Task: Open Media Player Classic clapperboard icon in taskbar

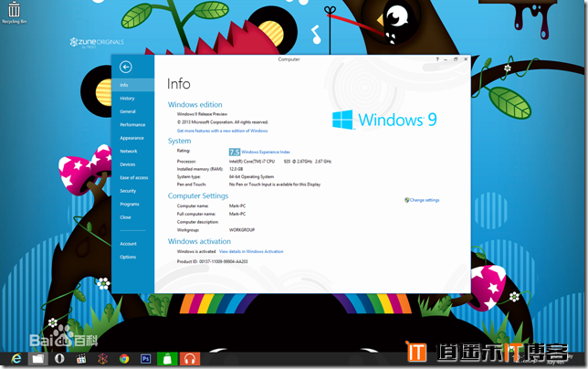Action: [81, 359]
